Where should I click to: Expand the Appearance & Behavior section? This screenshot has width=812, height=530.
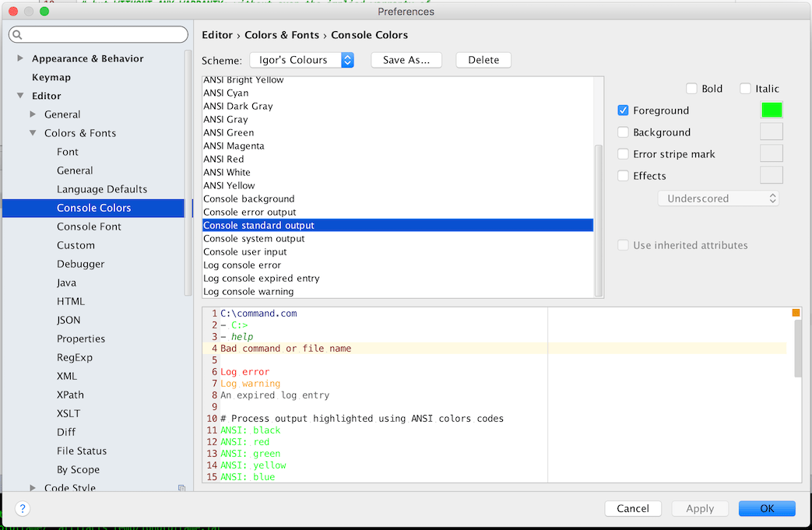pyautogui.click(x=18, y=58)
